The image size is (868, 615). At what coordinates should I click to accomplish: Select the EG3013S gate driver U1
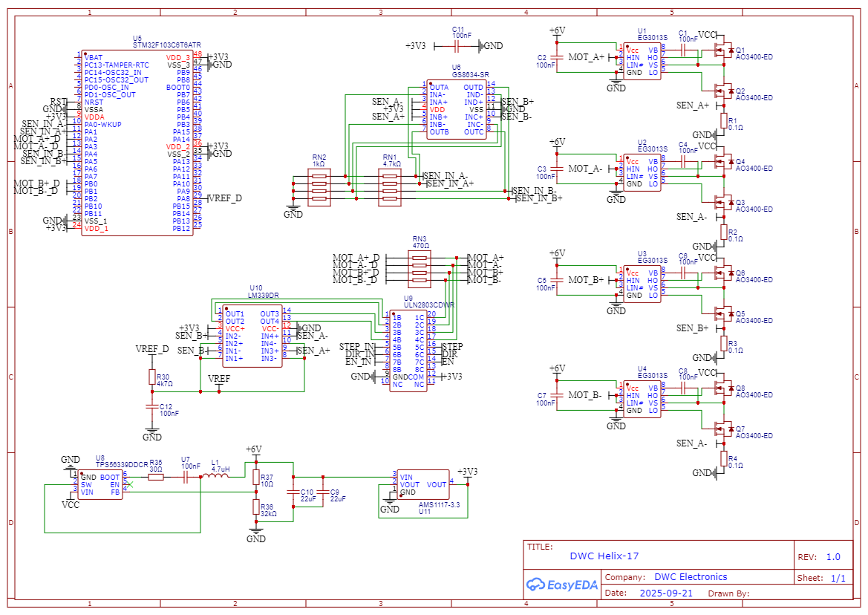(x=642, y=62)
